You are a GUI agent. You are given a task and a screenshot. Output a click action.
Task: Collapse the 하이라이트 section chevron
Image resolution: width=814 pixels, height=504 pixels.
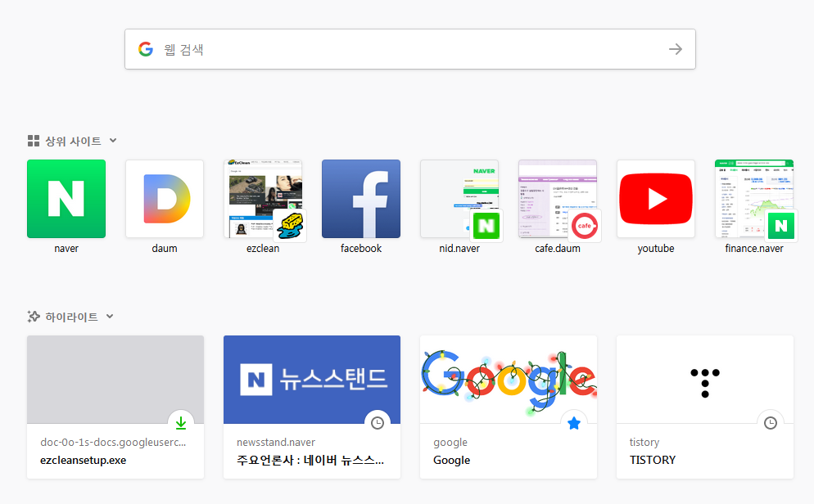110,317
